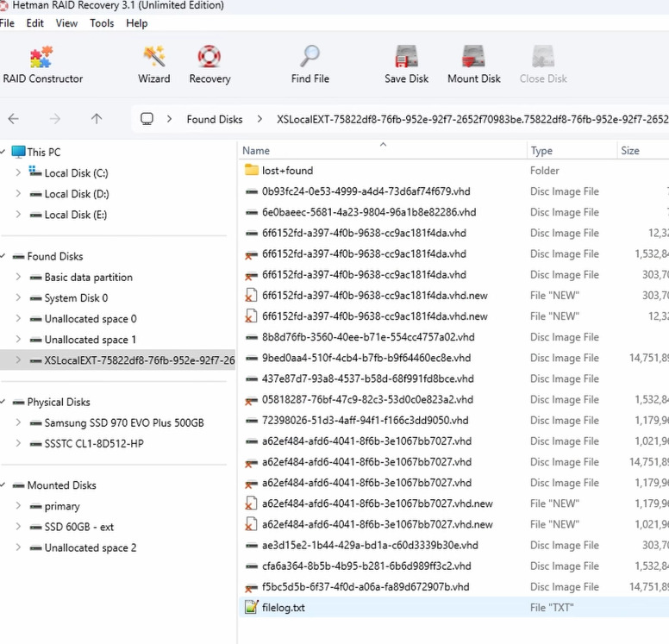
Task: Open the RAID Constructor tool
Action: tap(42, 65)
